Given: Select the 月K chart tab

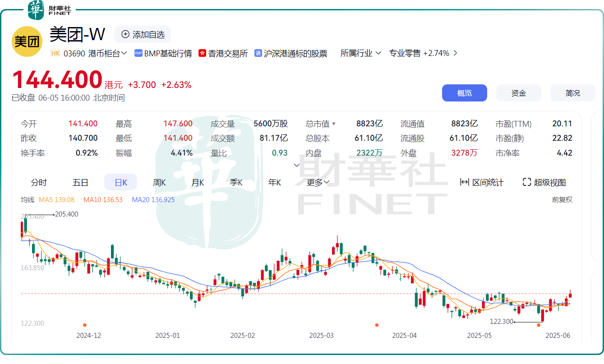Looking at the screenshot, I should coord(198,182).
